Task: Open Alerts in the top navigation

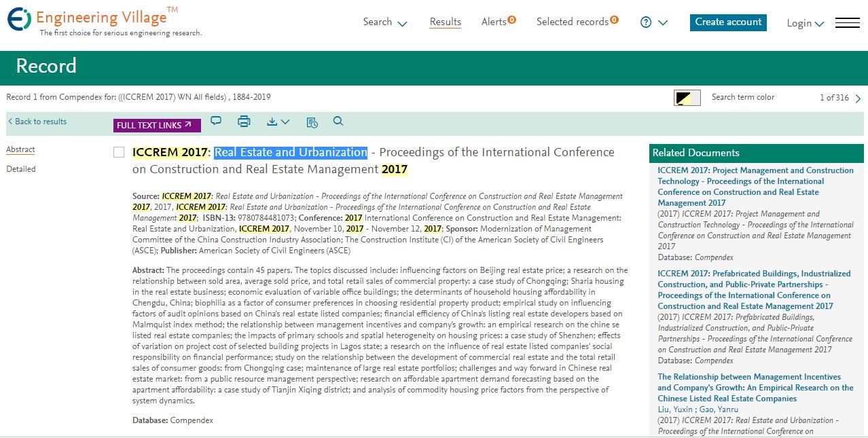Action: coord(499,22)
